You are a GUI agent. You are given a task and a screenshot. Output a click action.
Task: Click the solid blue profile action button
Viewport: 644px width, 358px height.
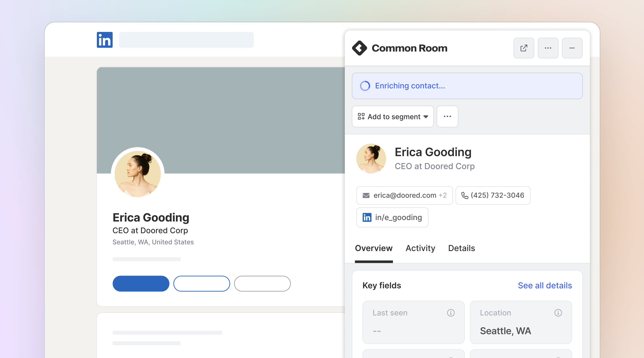coord(141,283)
